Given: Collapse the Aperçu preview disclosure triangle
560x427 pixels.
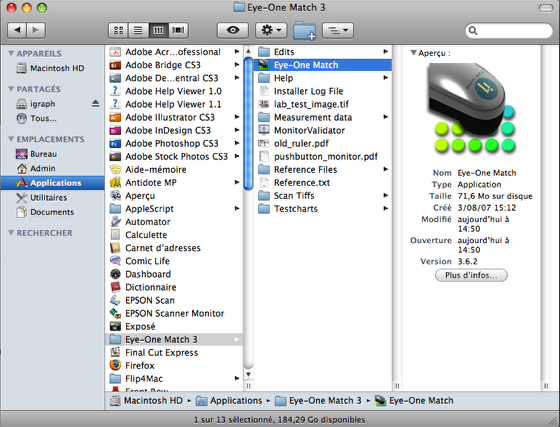Looking at the screenshot, I should point(414,53).
